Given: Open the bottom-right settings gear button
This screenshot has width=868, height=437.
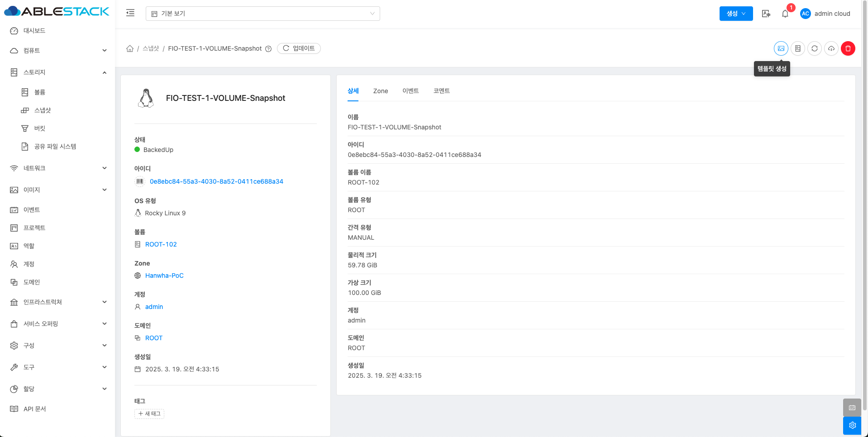Looking at the screenshot, I should point(852,425).
